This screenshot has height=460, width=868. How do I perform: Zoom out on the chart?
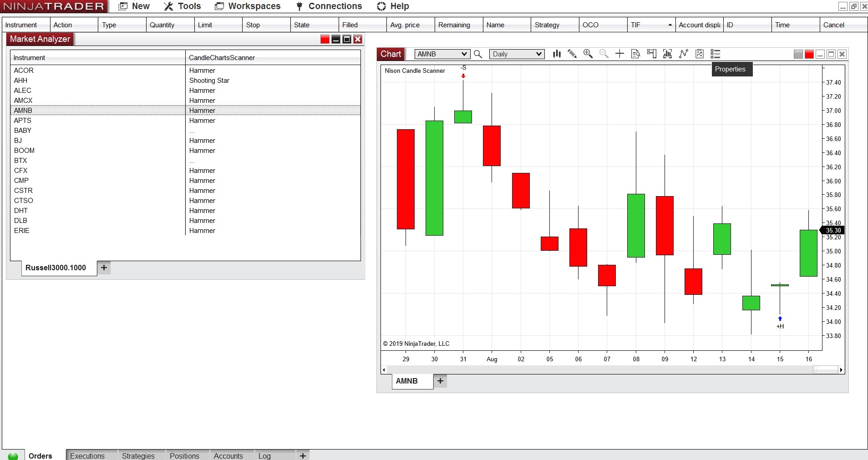pos(604,54)
